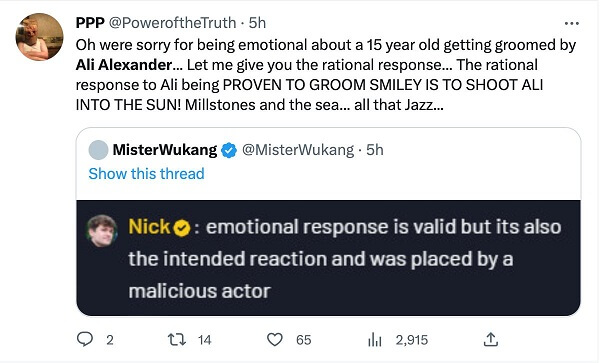Click the PPP display name
600x363 pixels.
[x=90, y=23]
